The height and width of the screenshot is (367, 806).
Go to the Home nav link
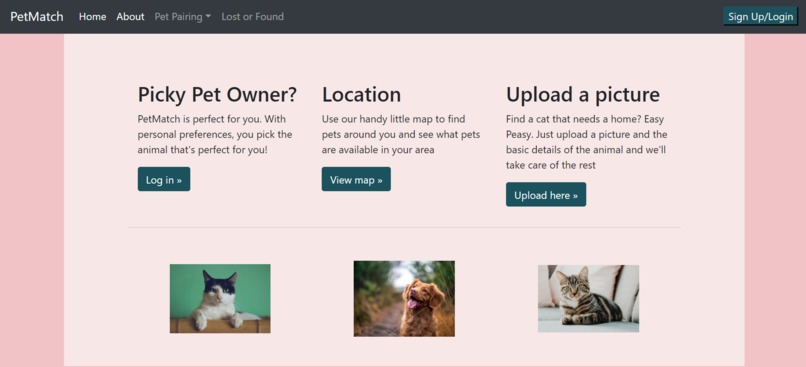point(93,16)
